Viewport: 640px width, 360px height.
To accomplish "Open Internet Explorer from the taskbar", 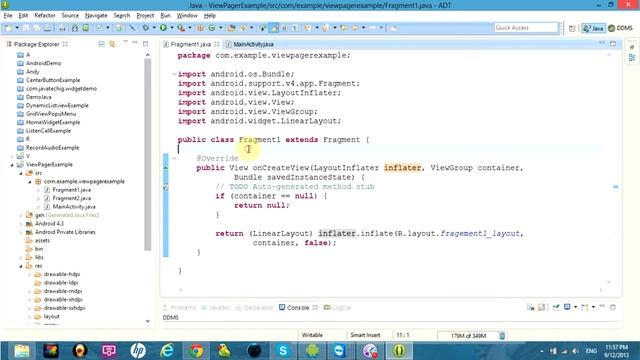I will click(167, 351).
